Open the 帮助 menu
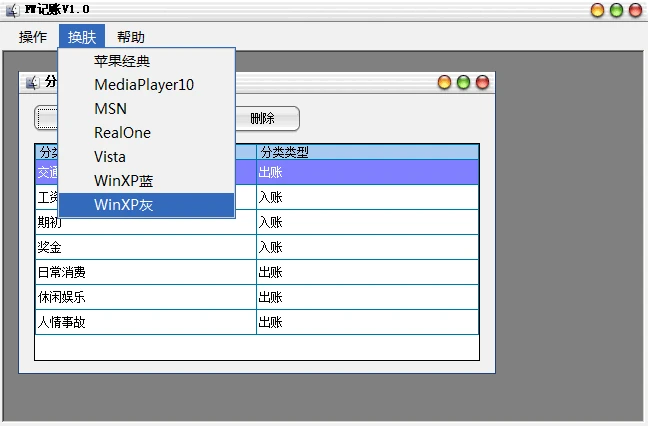The width and height of the screenshot is (648, 426). point(131,37)
